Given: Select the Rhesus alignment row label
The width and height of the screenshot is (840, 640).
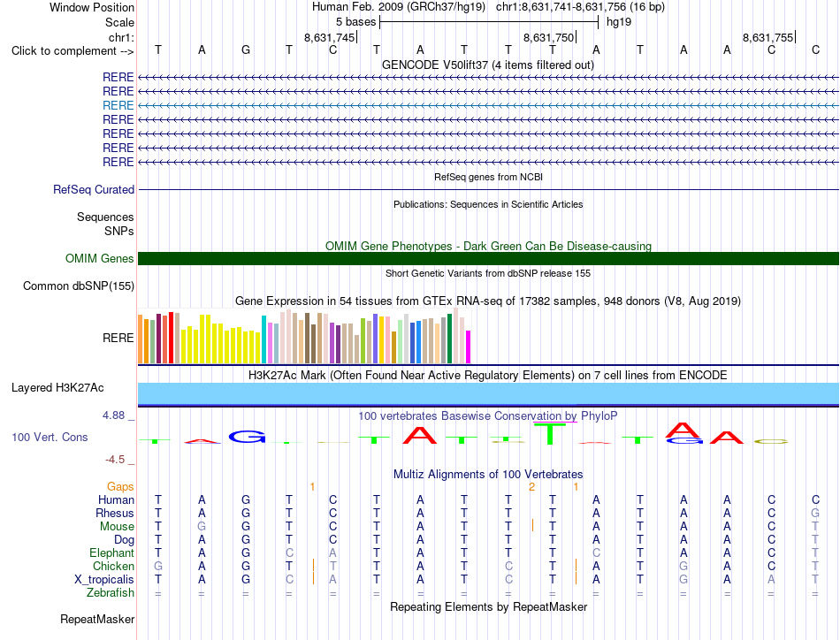Looking at the screenshot, I should coord(115,513).
